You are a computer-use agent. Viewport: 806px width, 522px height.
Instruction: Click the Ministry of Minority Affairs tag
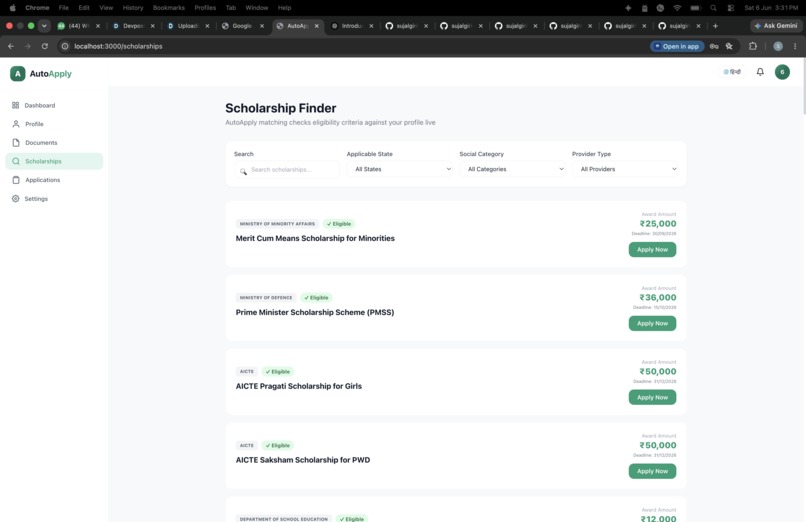click(277, 224)
